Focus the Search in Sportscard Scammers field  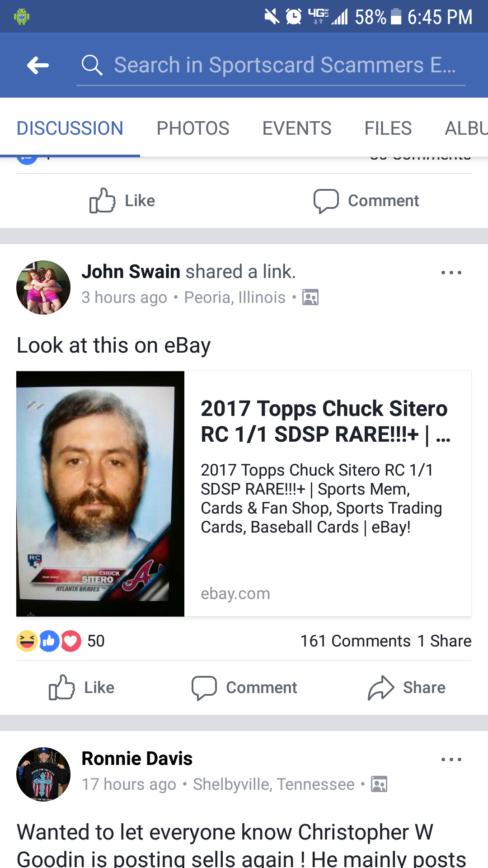271,66
